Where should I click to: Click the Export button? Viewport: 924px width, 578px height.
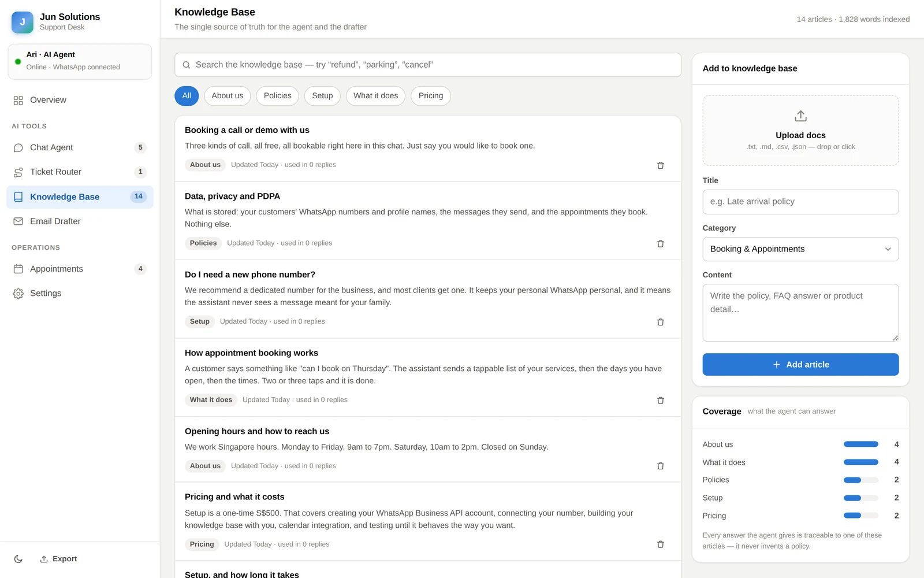58,559
